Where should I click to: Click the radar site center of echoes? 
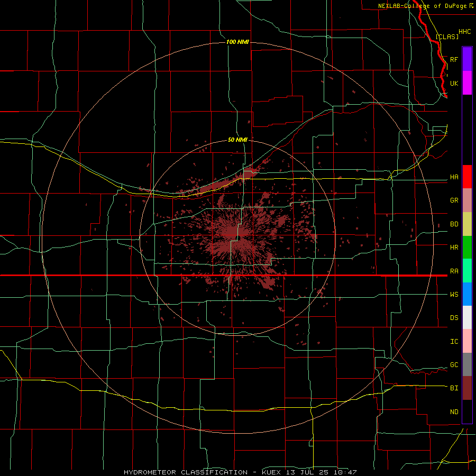239,237
